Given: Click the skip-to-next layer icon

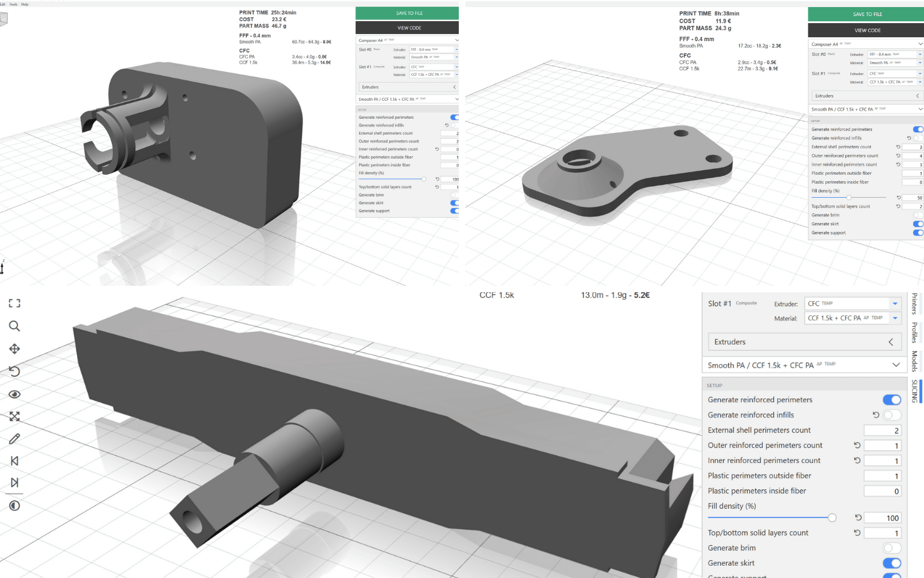Looking at the screenshot, I should (14, 482).
